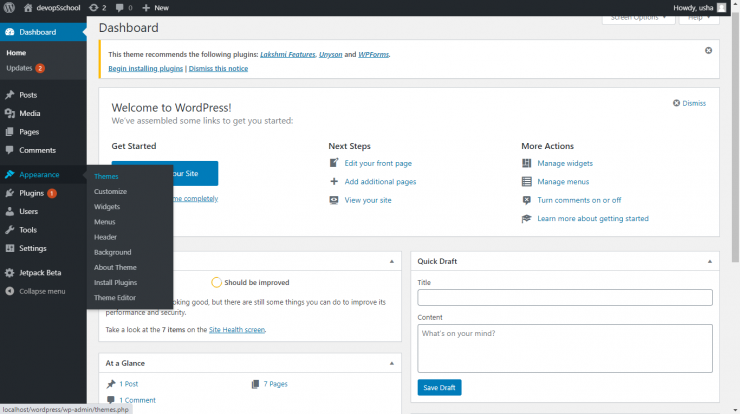Image resolution: width=740 pixels, height=414 pixels.
Task: Dismiss the Welcome to WordPress panel
Action: (689, 103)
